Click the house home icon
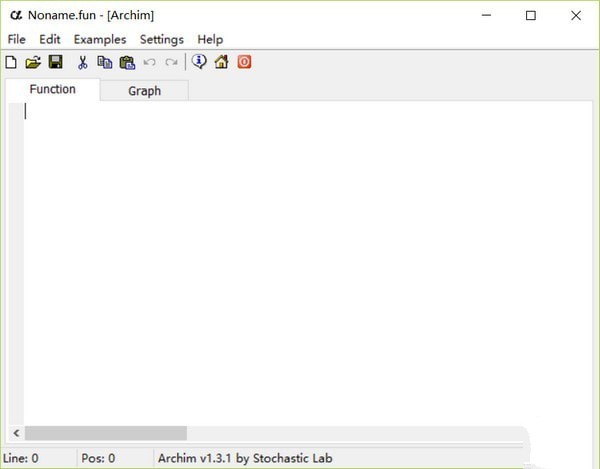 (221, 62)
